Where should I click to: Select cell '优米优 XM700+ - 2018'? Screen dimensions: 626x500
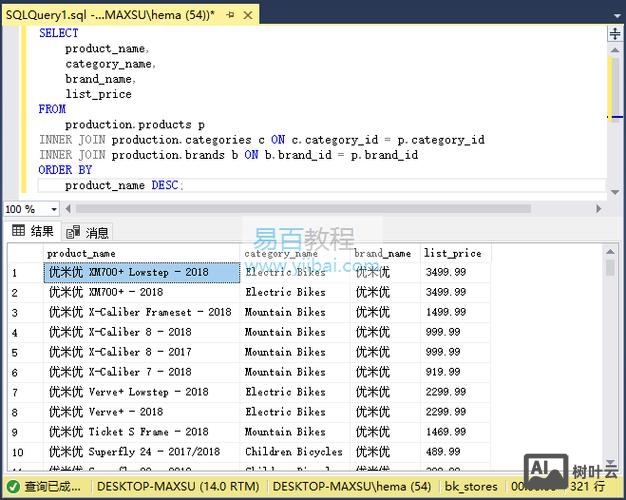142,292
